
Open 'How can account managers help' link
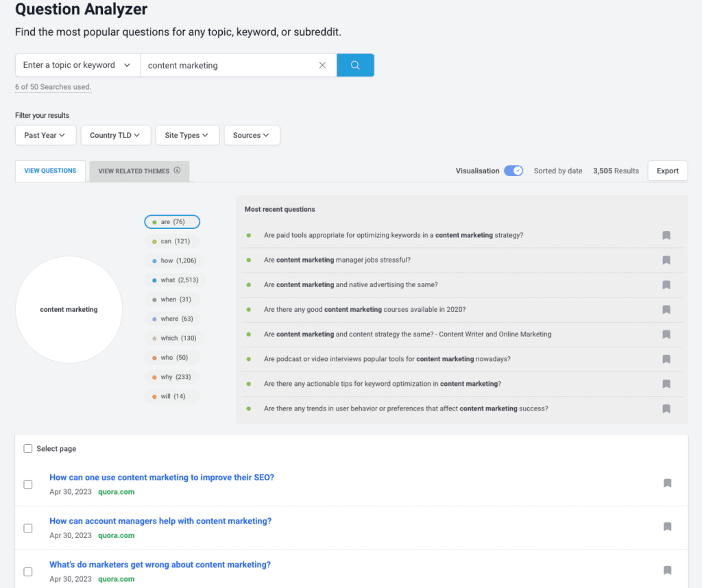[x=160, y=521]
